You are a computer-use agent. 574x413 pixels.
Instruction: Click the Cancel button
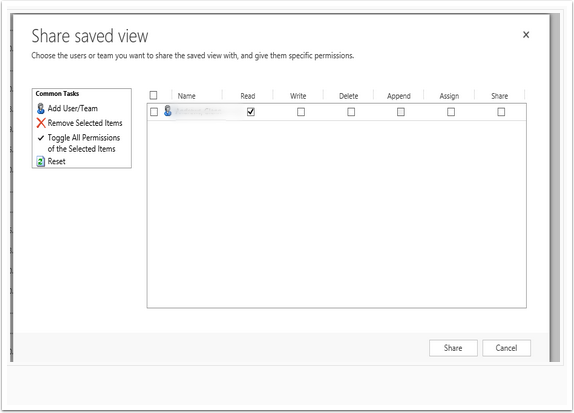[x=506, y=348]
